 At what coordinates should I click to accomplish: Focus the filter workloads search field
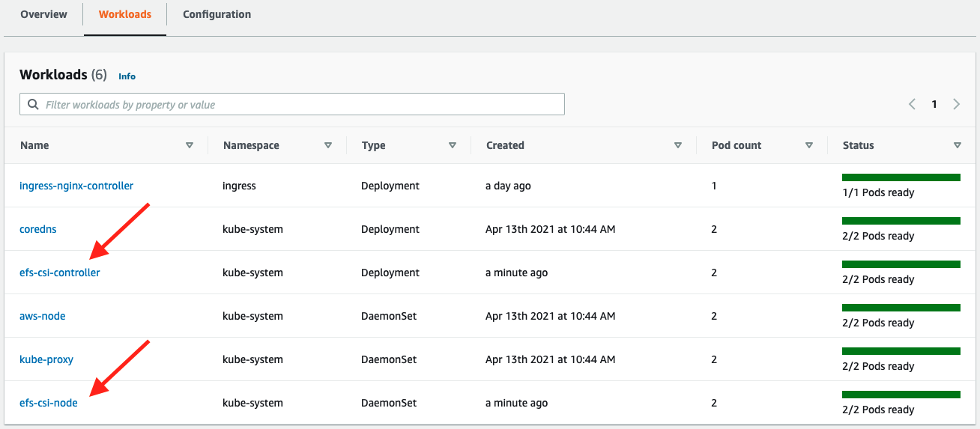coord(300,105)
